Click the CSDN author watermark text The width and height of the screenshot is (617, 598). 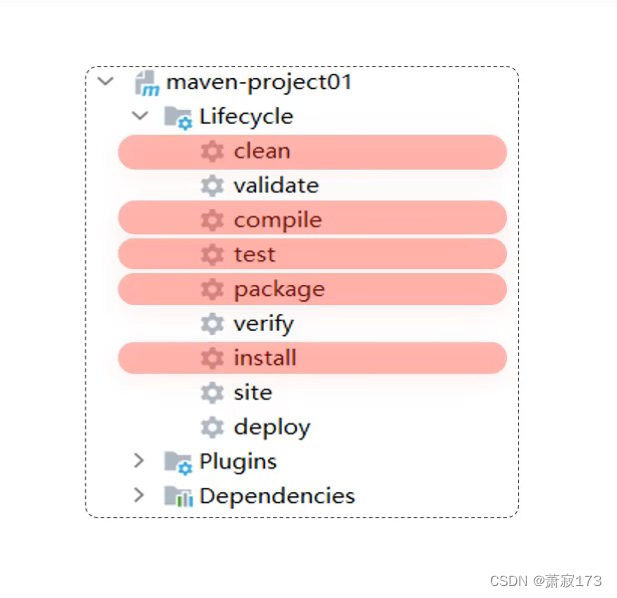pyautogui.click(x=546, y=581)
